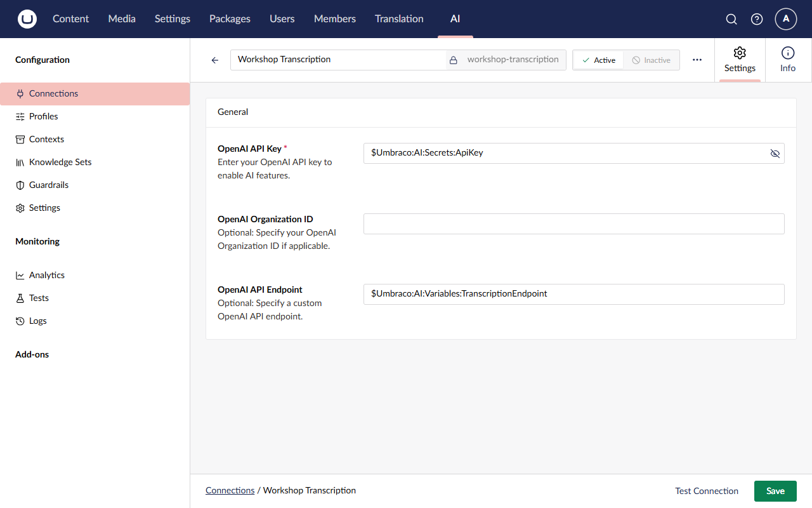Set connection state to Inactive

coord(652,60)
